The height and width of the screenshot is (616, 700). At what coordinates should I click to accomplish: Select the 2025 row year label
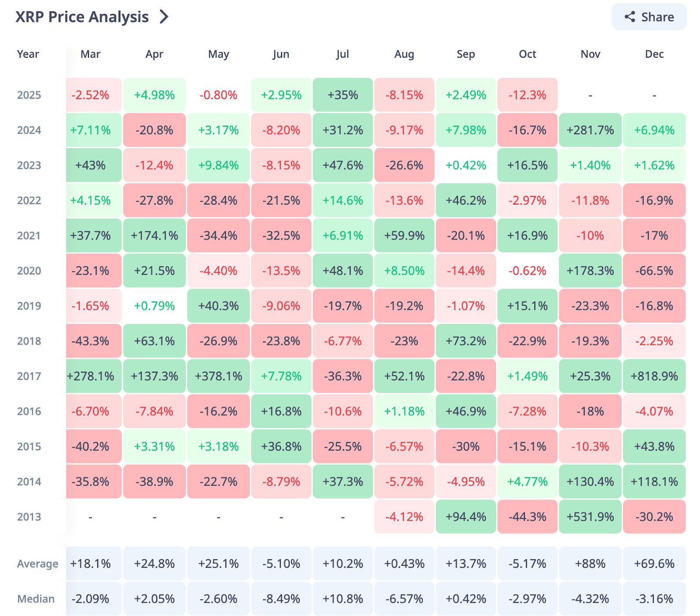[29, 95]
